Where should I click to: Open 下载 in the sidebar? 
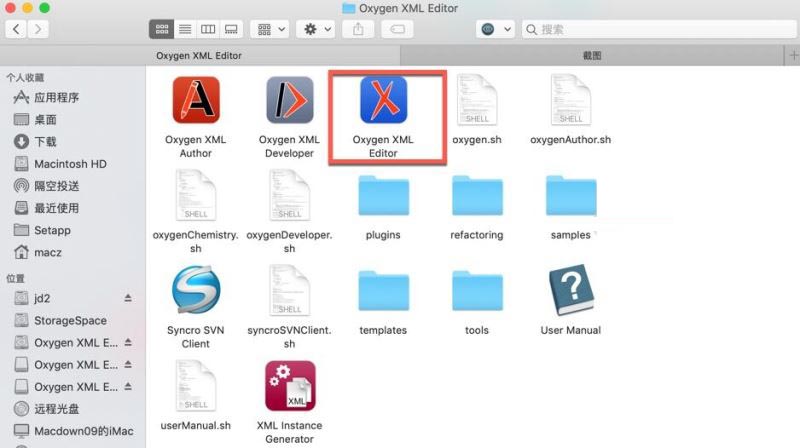coord(35,142)
